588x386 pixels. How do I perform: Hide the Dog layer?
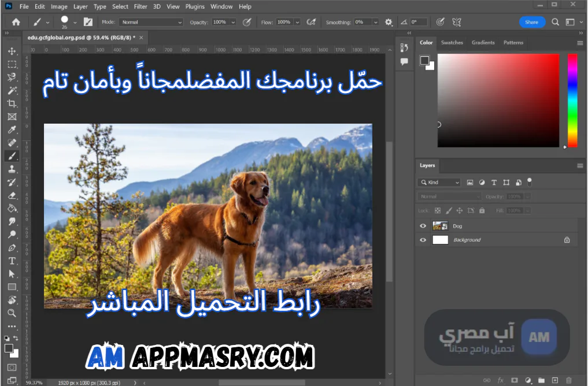[423, 226]
